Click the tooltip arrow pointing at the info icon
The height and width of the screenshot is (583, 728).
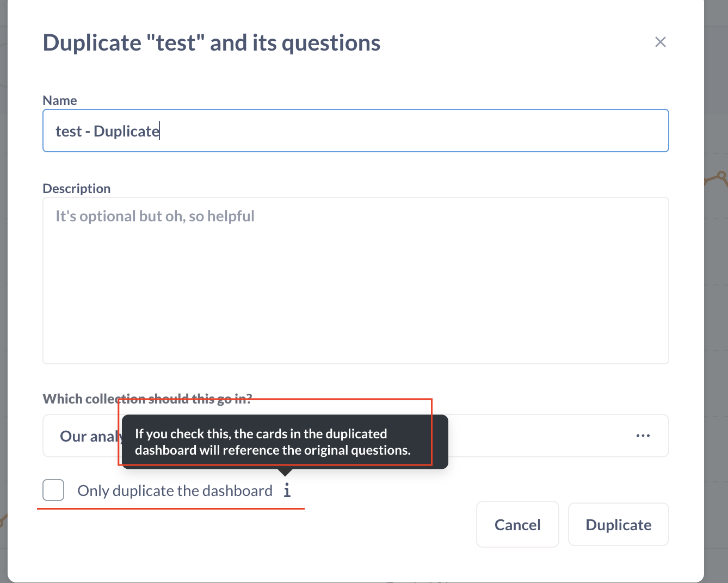pos(285,472)
